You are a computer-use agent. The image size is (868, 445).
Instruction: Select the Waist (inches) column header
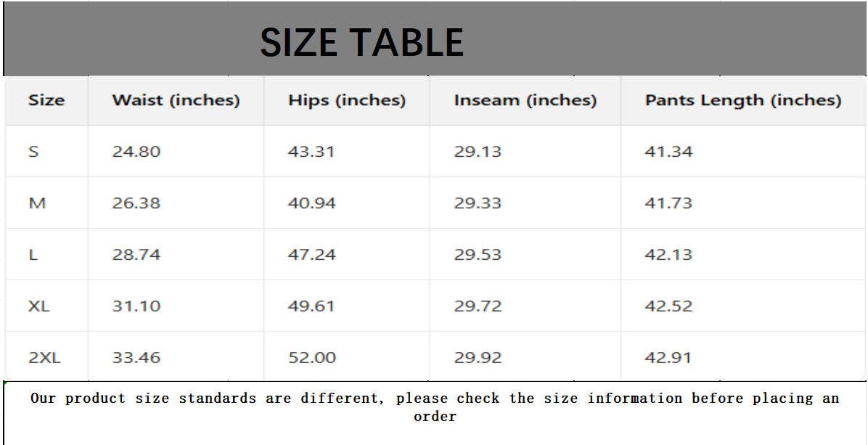176,100
